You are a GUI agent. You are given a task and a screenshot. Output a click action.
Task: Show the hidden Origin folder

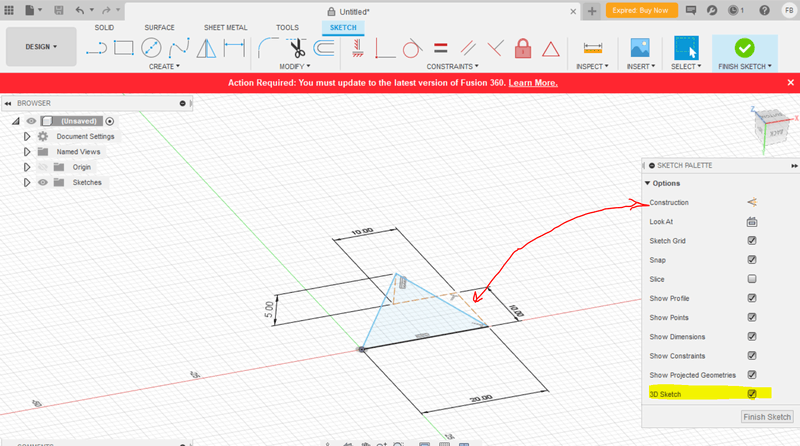[43, 167]
